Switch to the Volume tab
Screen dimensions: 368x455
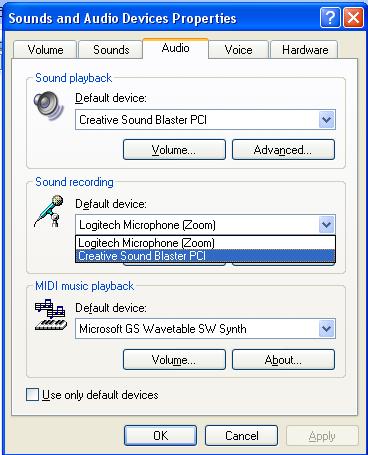(45, 50)
